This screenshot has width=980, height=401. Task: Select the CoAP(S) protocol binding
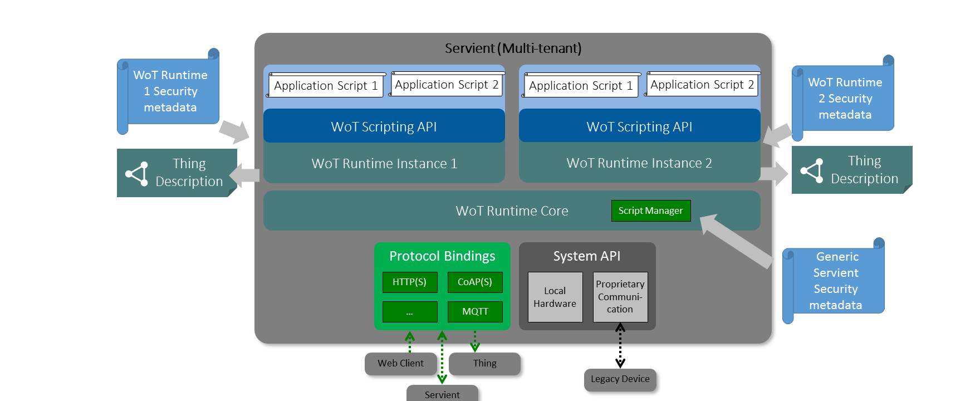click(x=474, y=282)
